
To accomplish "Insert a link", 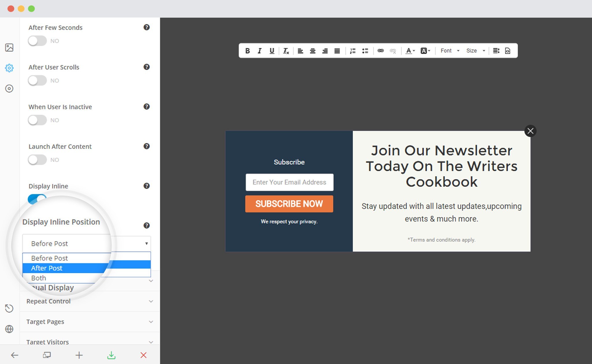I will (x=381, y=51).
